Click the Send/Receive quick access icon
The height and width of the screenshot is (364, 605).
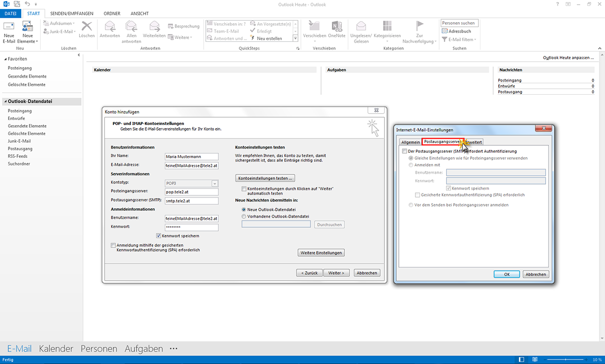tap(16, 4)
